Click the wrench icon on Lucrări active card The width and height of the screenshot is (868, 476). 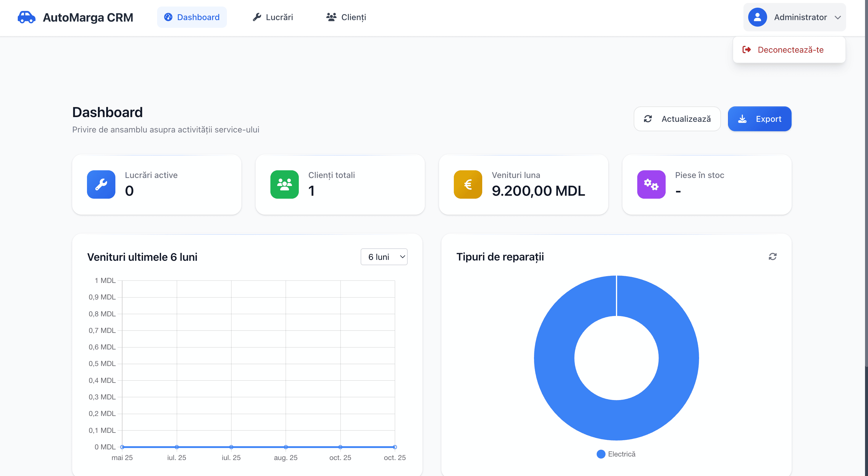pyautogui.click(x=101, y=184)
